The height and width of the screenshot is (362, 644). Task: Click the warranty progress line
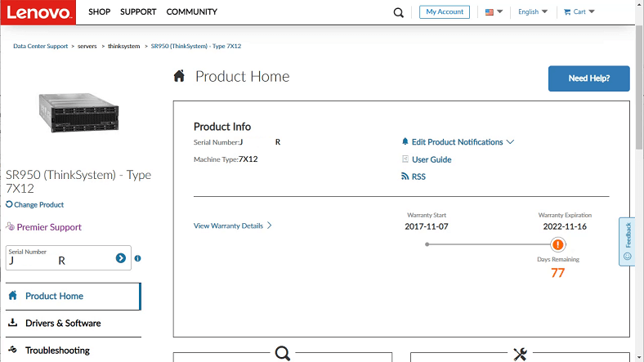click(x=490, y=244)
